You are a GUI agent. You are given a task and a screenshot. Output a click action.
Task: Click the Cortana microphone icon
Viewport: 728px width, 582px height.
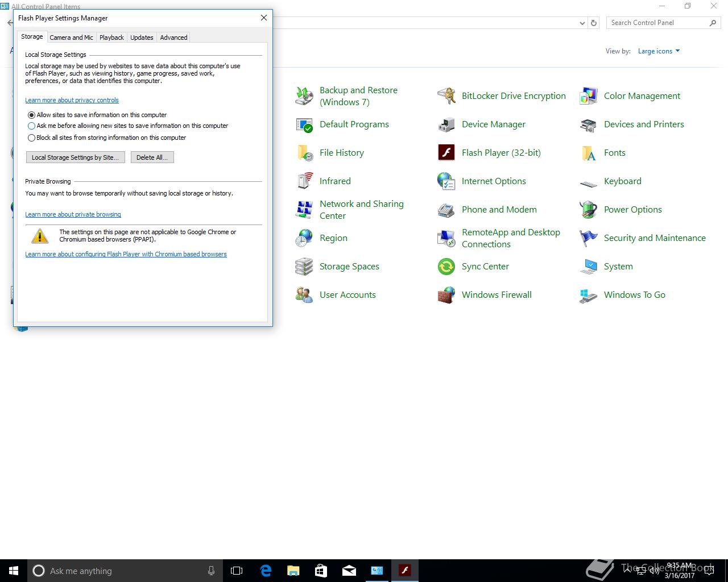pyautogui.click(x=211, y=571)
